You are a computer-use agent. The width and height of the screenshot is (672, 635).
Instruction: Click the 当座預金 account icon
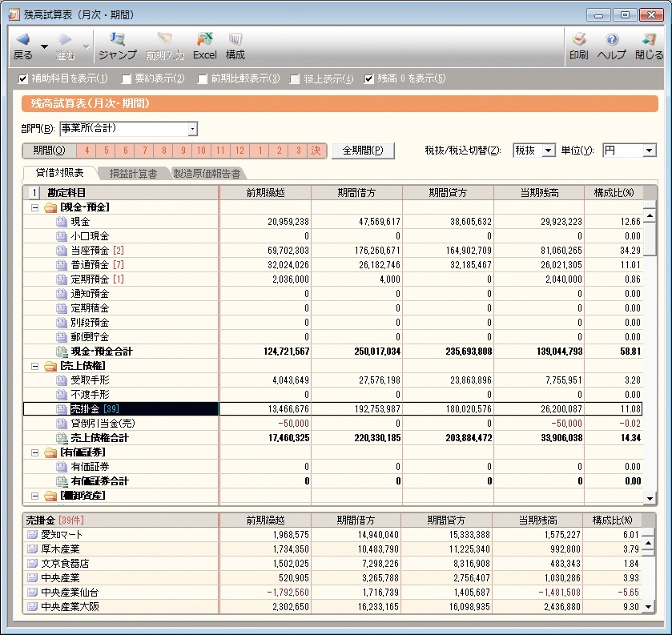(x=62, y=251)
